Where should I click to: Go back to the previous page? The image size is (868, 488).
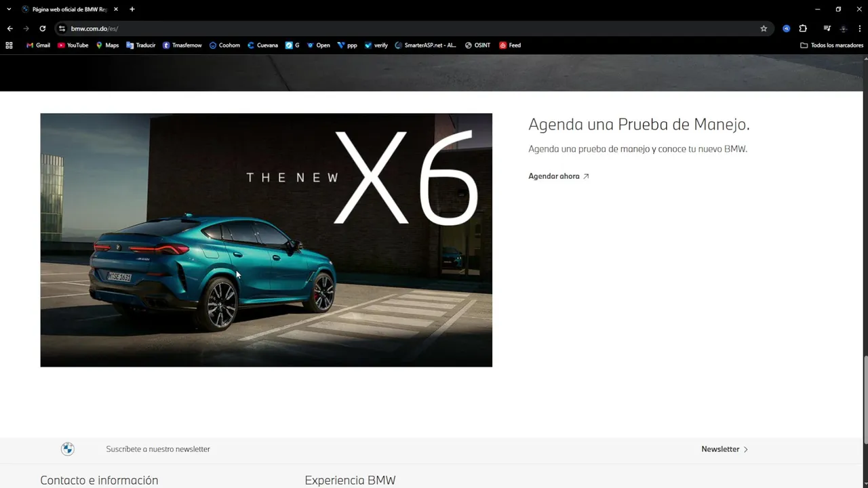[x=9, y=28]
